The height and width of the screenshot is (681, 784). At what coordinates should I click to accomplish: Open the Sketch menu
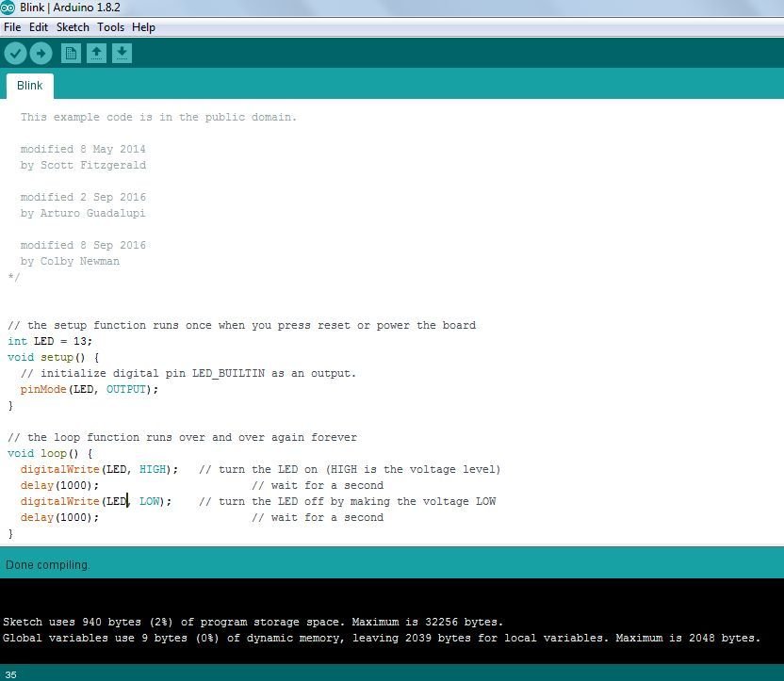[x=73, y=27]
